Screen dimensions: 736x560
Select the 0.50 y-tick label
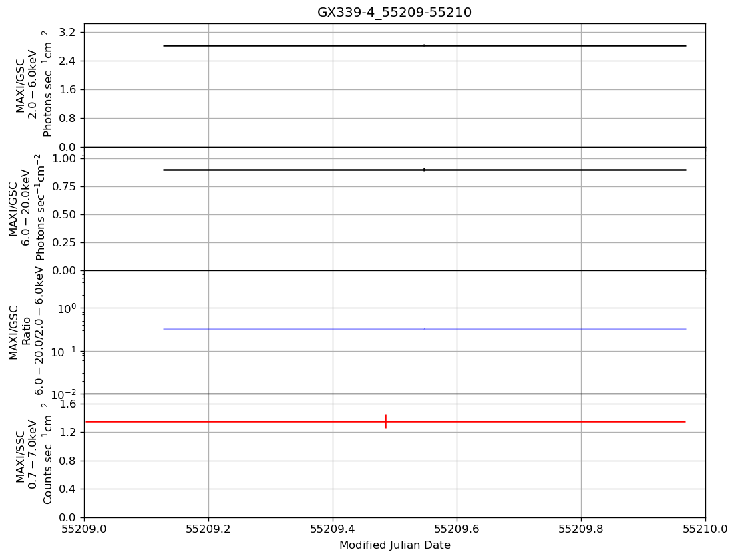pyautogui.click(x=63, y=214)
